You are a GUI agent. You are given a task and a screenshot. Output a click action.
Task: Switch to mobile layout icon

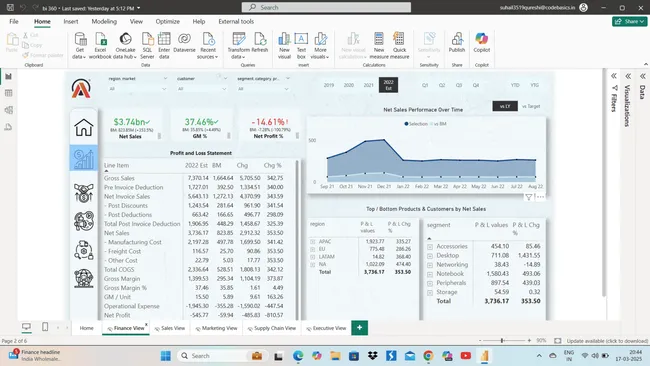[45, 327]
